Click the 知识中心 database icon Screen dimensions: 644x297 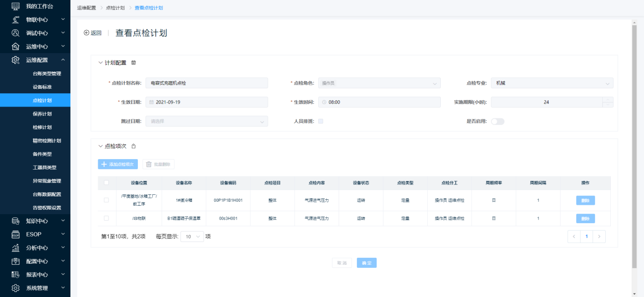click(x=15, y=221)
